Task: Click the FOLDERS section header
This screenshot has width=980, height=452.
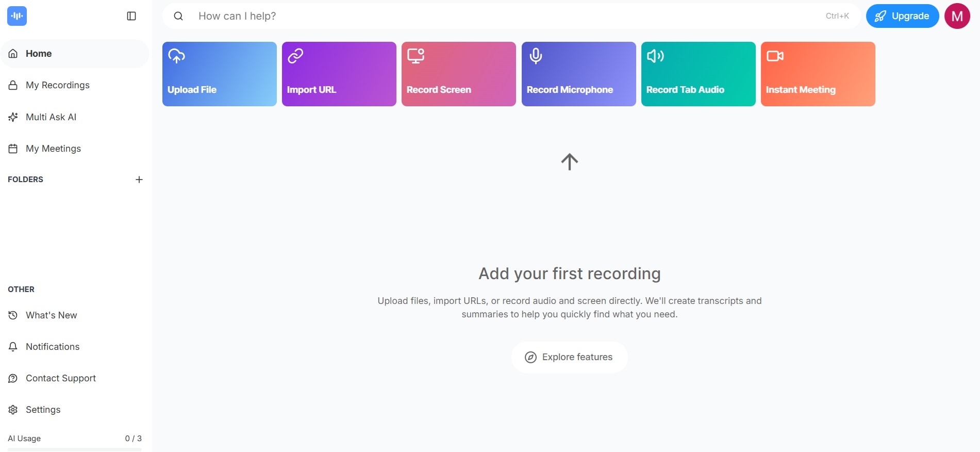Action: pos(25,180)
